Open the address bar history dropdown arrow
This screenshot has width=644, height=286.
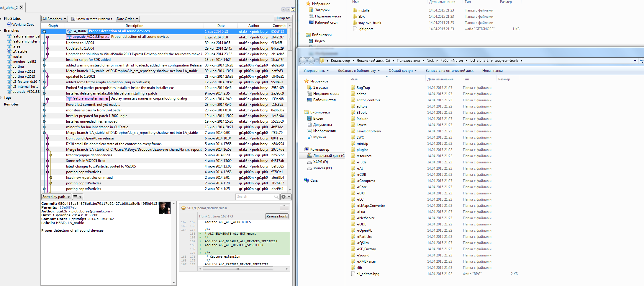tap(635, 61)
